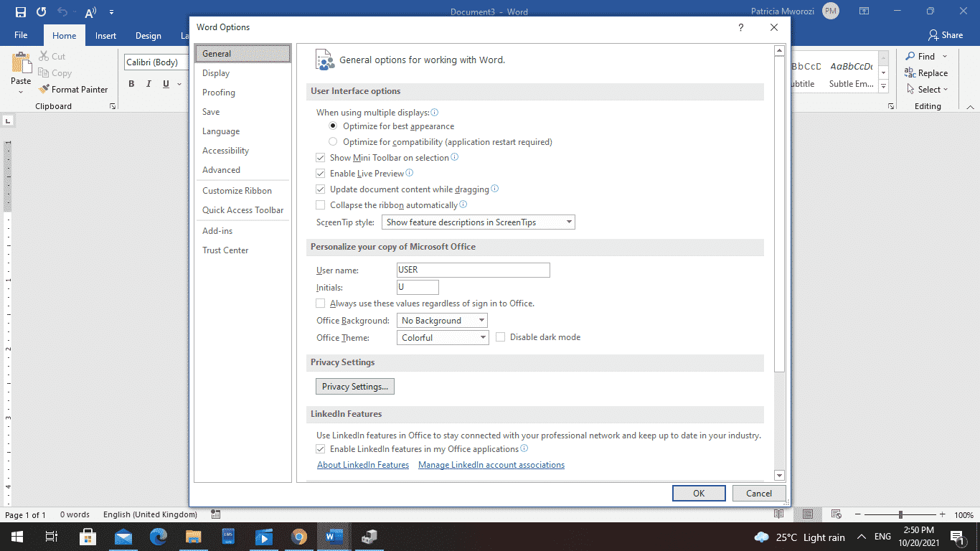Image resolution: width=980 pixels, height=551 pixels.
Task: Check Always use these values regardless of sign in
Action: [320, 303]
